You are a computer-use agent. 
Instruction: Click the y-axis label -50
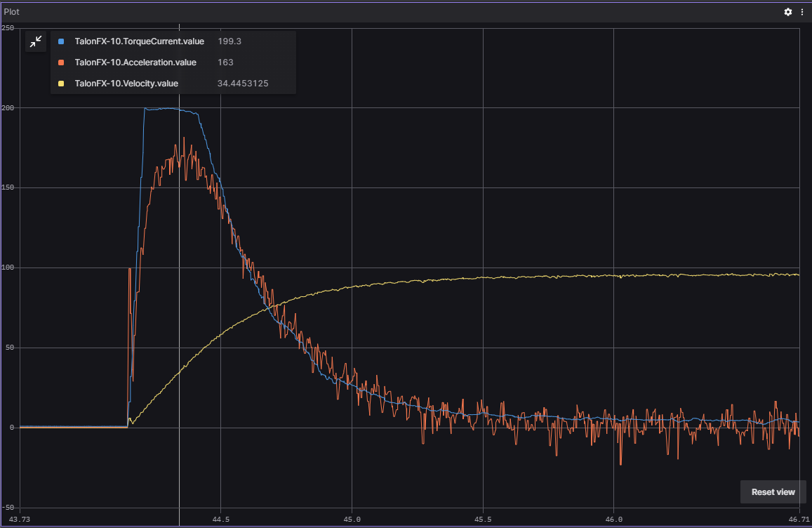point(8,507)
